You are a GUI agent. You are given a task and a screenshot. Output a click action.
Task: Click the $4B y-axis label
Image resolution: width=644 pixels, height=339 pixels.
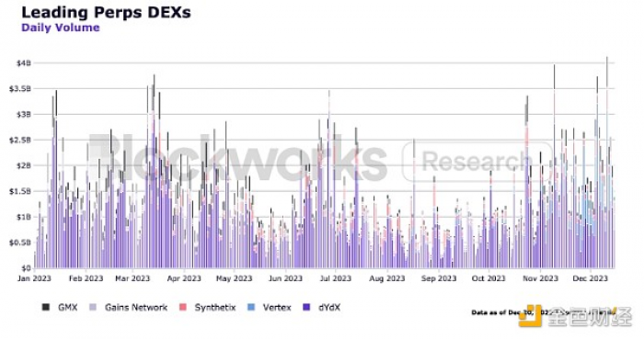pos(23,63)
